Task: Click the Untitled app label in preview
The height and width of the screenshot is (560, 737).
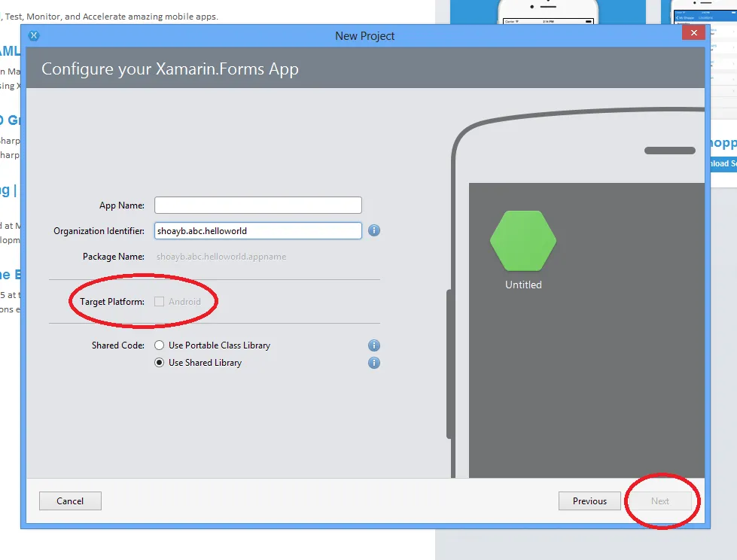Action: coord(523,285)
